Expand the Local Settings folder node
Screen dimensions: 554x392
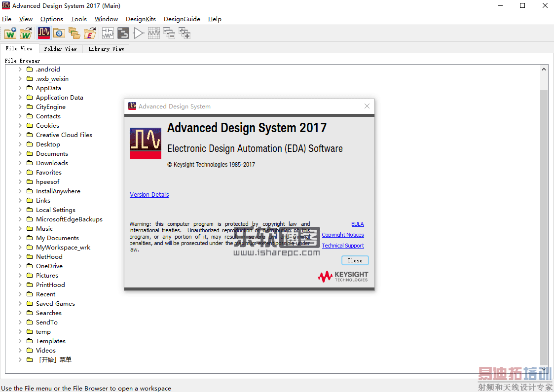[x=20, y=210]
